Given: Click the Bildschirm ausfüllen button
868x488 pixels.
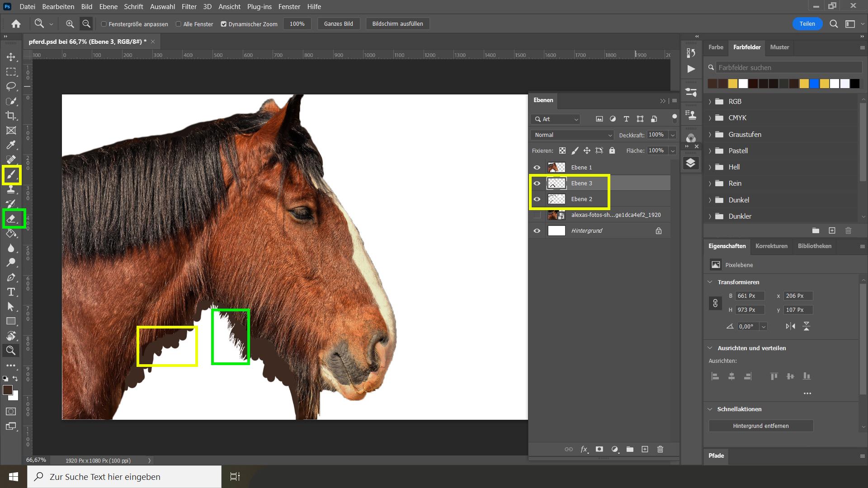Looking at the screenshot, I should [x=397, y=24].
